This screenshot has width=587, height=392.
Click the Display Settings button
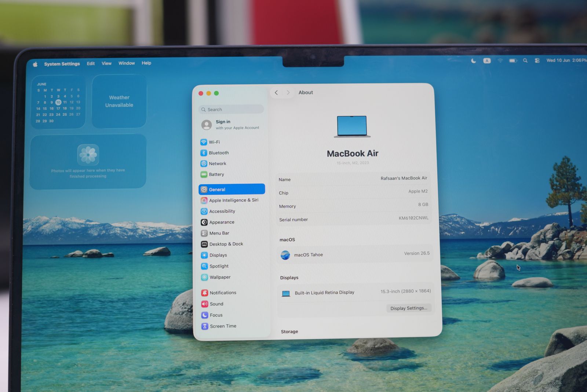pos(409,308)
